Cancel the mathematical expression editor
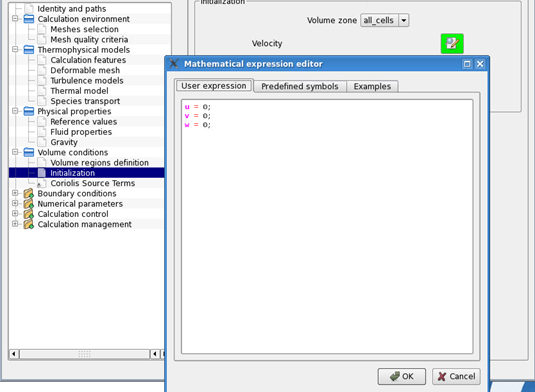The image size is (535, 392). click(456, 376)
